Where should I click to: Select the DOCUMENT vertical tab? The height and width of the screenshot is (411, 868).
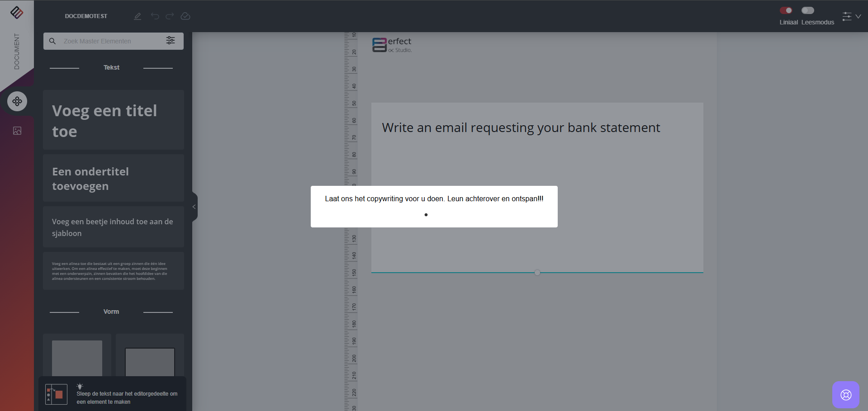(17, 51)
